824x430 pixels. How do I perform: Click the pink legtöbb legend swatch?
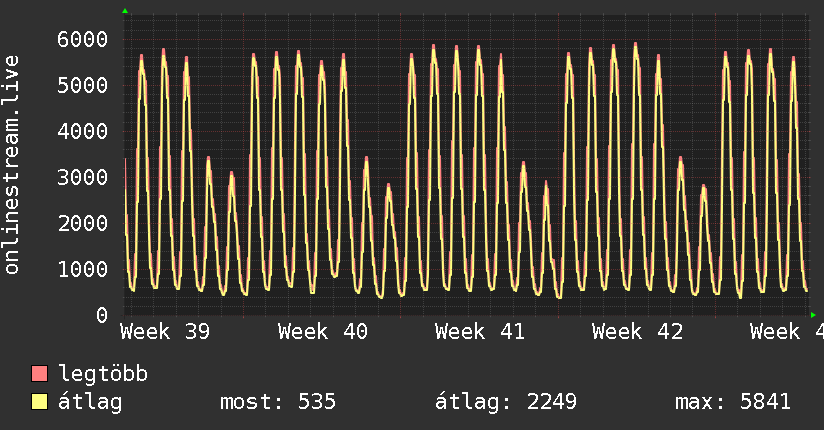[39, 374]
